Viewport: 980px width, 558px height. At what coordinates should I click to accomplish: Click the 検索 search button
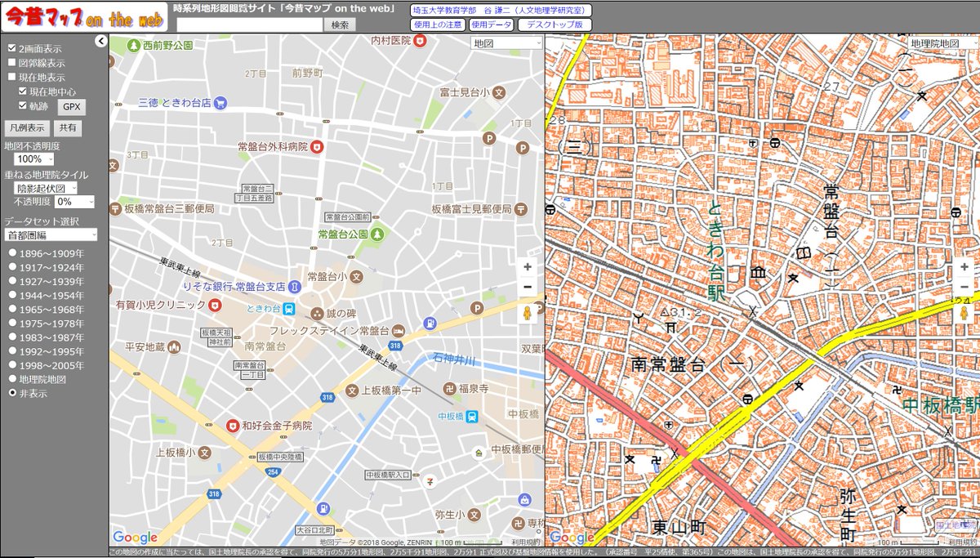pyautogui.click(x=340, y=25)
